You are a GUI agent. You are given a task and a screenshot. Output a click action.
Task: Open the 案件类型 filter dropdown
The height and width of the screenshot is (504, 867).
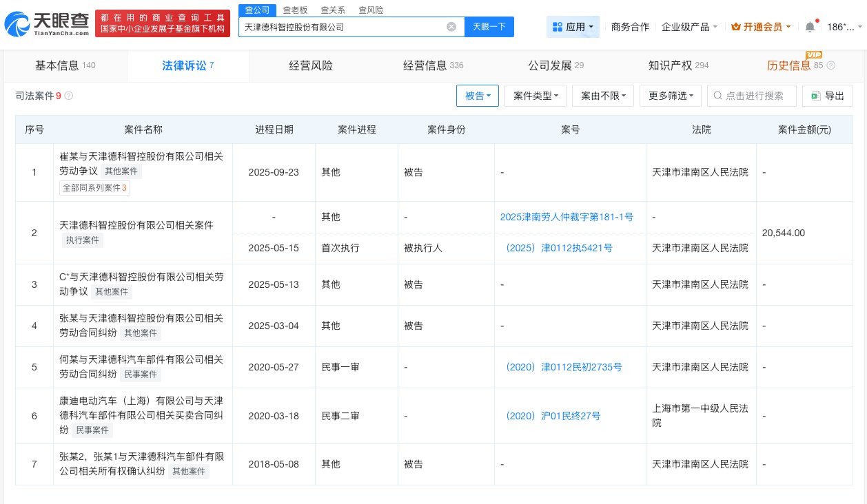click(x=535, y=96)
